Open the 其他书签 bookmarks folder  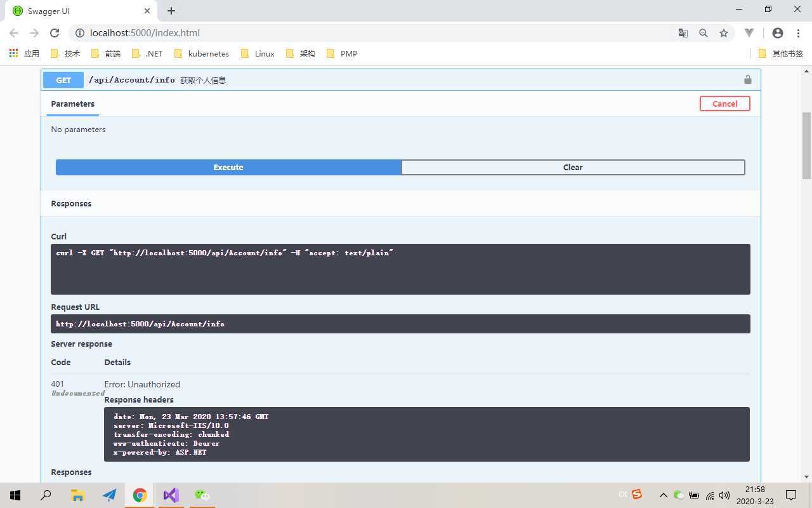(781, 53)
